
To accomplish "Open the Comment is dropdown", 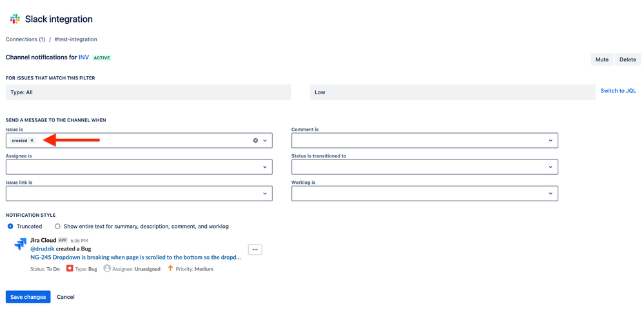I will [x=425, y=141].
